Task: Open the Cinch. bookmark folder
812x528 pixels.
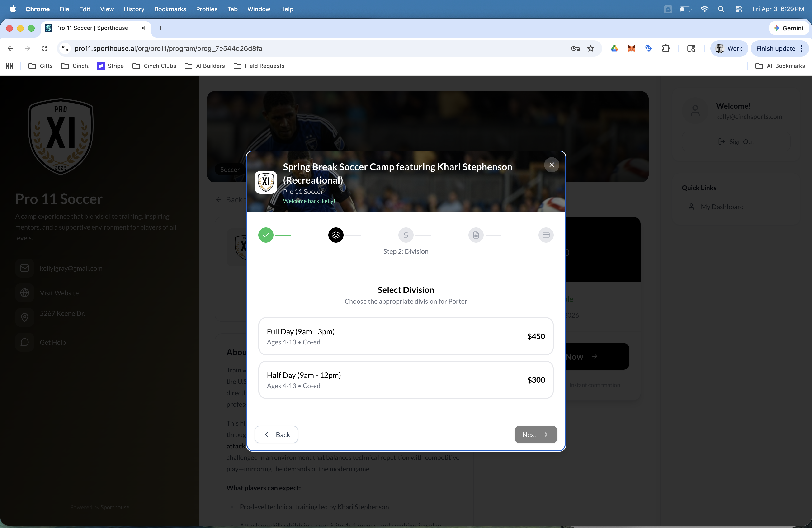Action: tap(75, 66)
